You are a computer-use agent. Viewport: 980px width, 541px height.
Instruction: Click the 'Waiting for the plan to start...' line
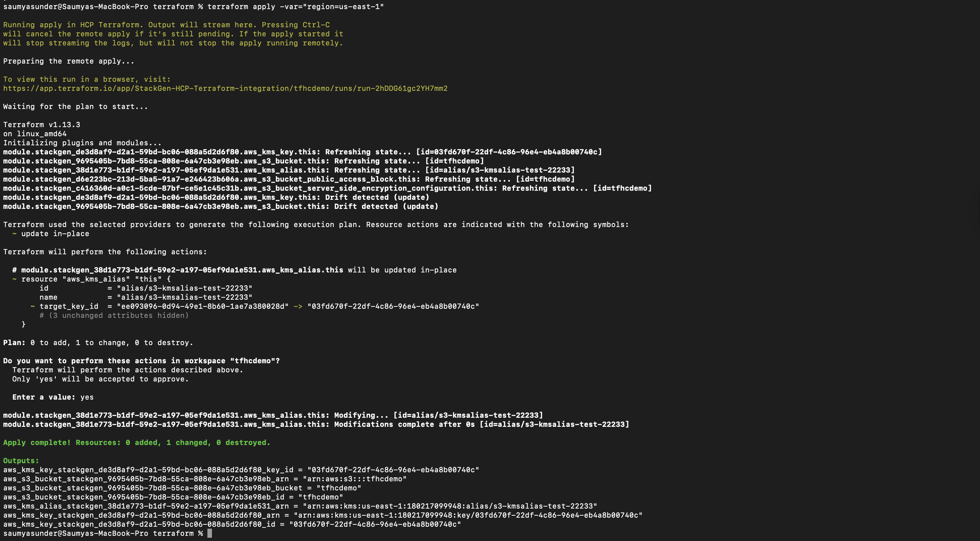tap(75, 107)
